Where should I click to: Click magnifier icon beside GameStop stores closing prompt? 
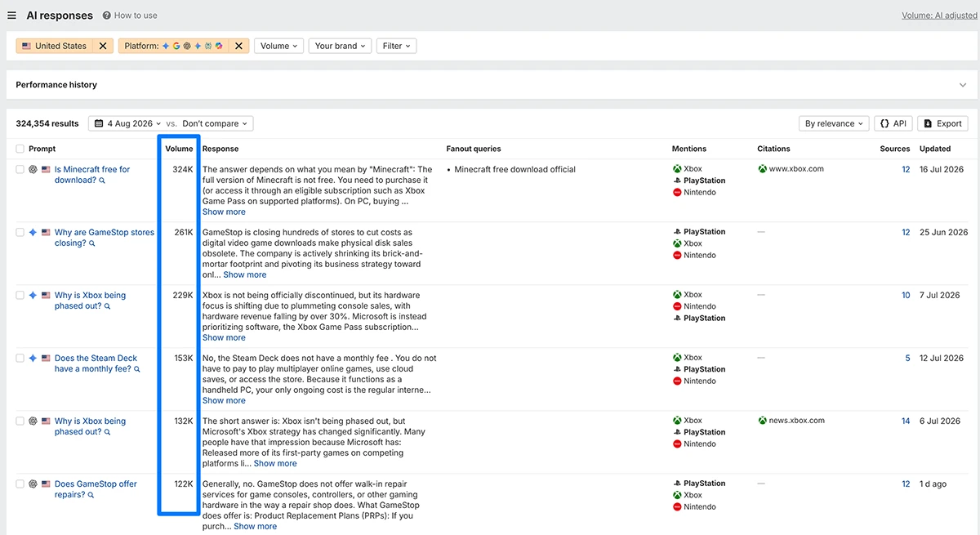tap(92, 243)
